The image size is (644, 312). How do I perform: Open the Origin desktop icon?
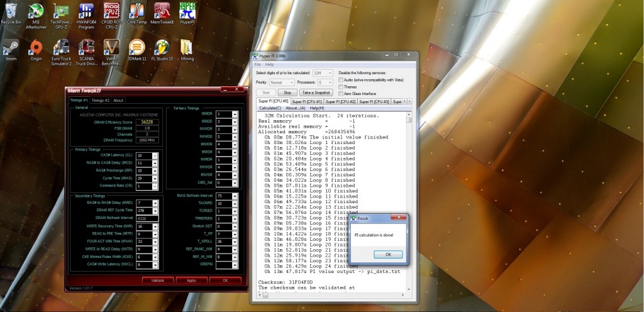tap(36, 50)
